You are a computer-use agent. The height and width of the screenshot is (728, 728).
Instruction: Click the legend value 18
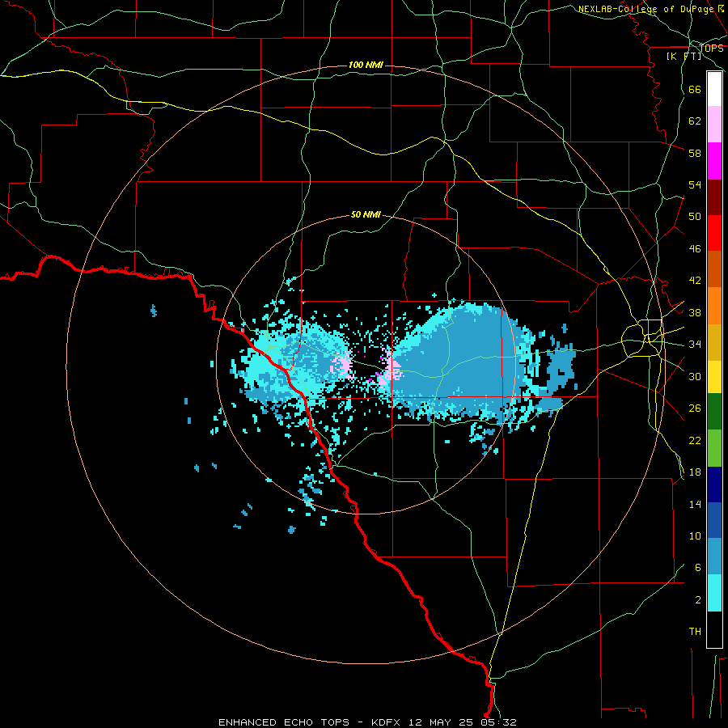(x=695, y=472)
